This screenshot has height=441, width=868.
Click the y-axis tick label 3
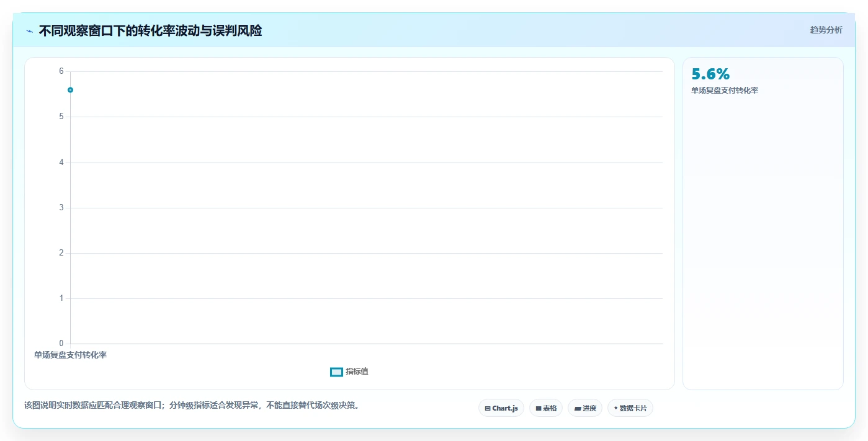(61, 208)
